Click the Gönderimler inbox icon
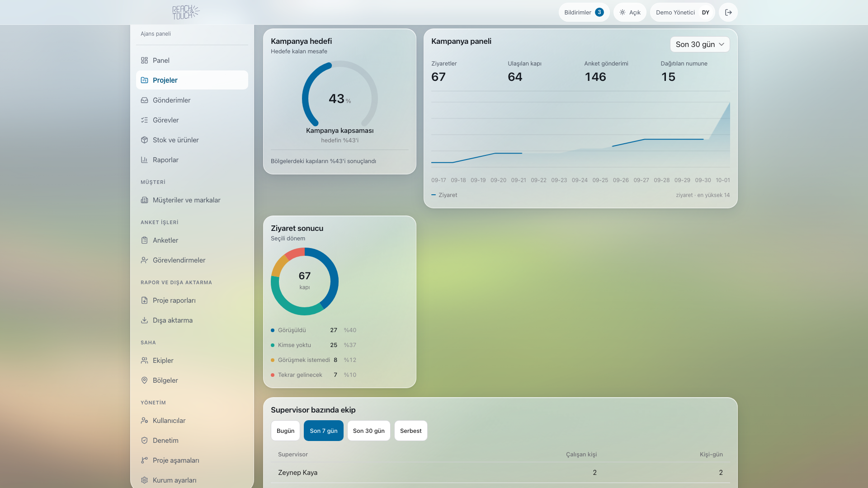The height and width of the screenshot is (488, 868). (144, 100)
